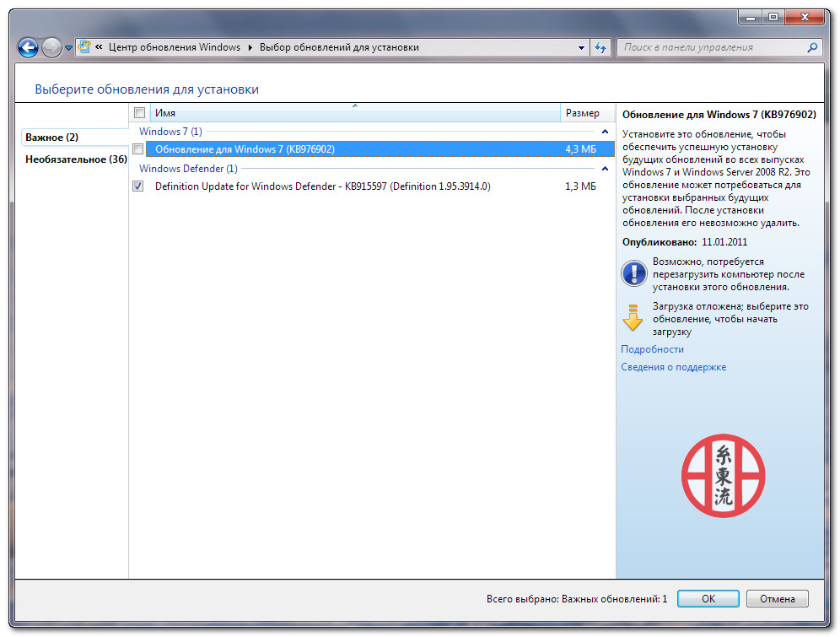Click the 'Windows Defender (1)' group title

pyautogui.click(x=188, y=168)
